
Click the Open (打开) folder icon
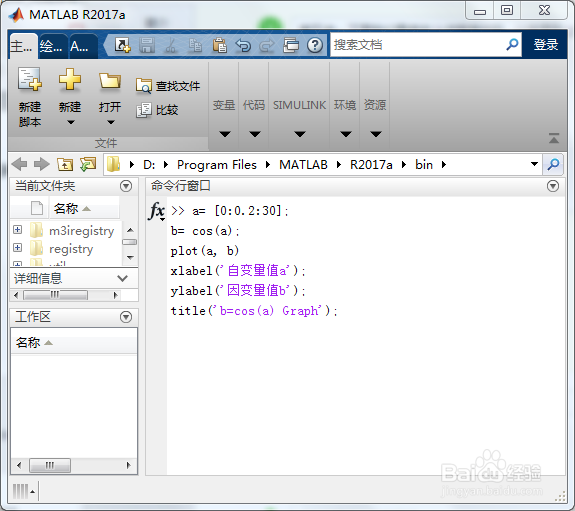coord(110,80)
